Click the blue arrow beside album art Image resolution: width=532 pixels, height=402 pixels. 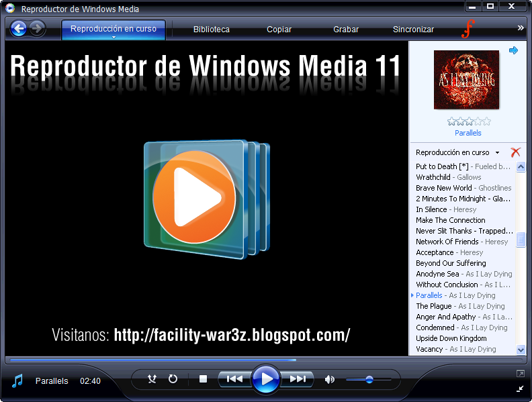(513, 50)
